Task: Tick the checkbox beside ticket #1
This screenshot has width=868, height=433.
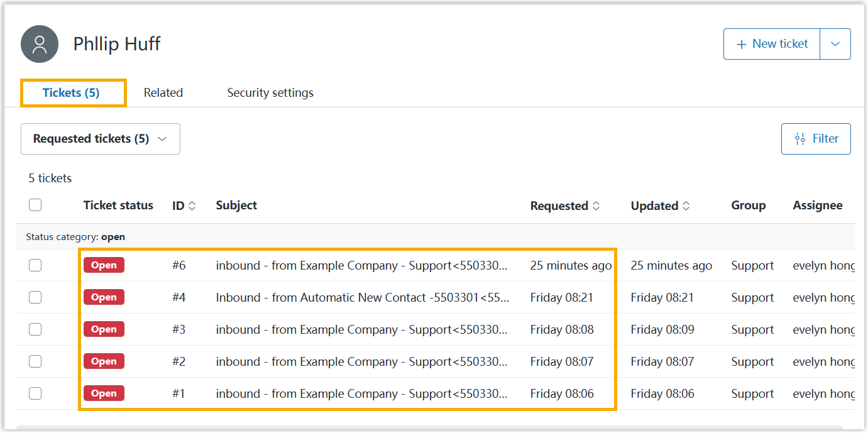Action: coord(35,393)
